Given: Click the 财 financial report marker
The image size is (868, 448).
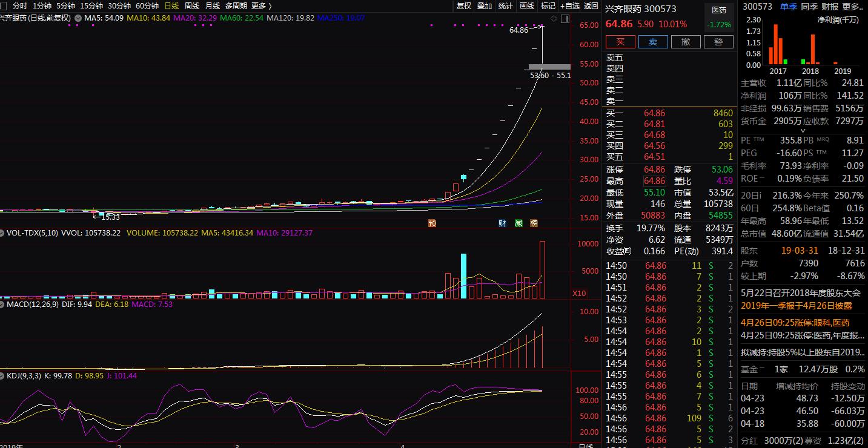Looking at the screenshot, I should tap(502, 223).
